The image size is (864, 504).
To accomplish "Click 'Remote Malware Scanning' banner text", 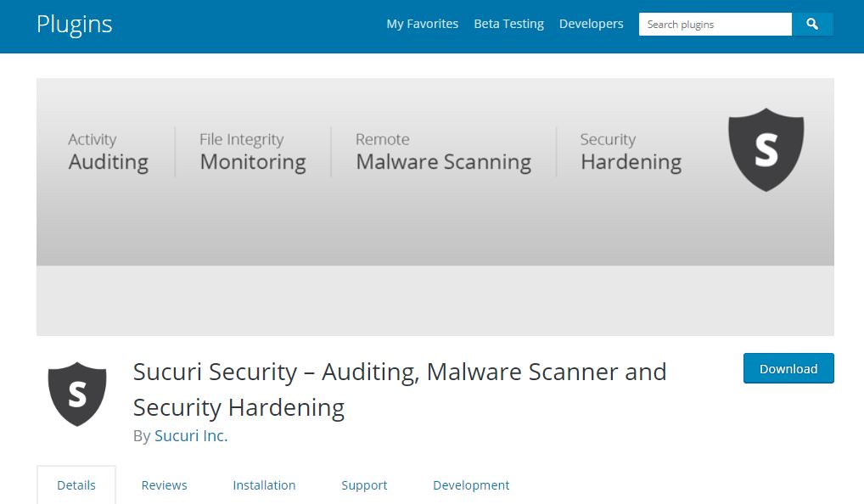I will click(x=444, y=153).
